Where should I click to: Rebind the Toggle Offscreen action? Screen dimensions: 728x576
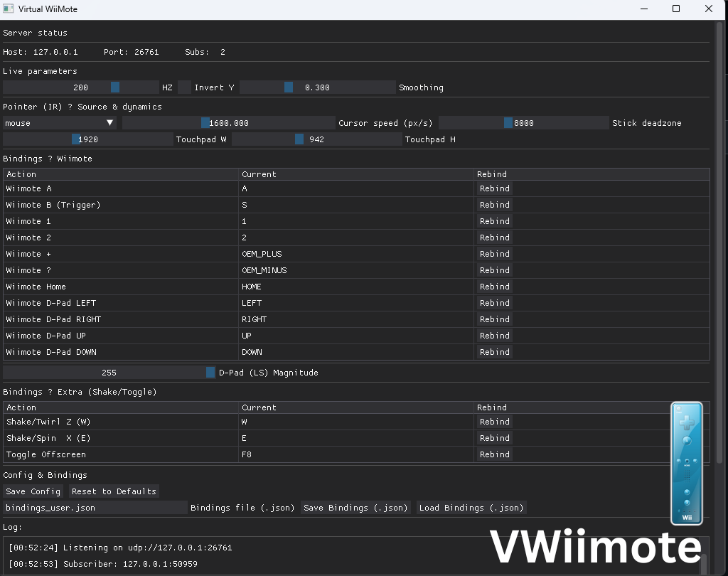(x=495, y=454)
